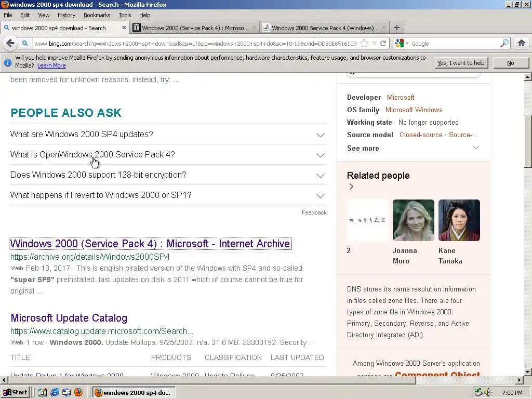Open the 'Microsoft Windows' OS family link
Viewport: 532px width, 399px height.
(x=414, y=110)
